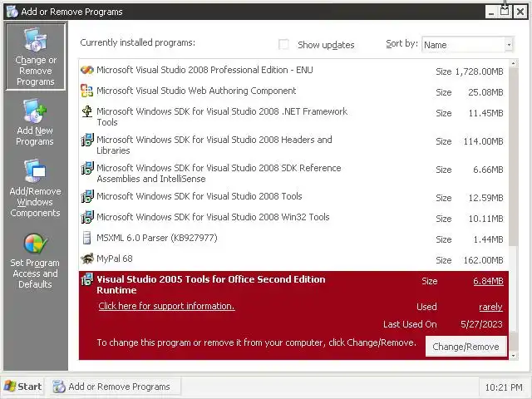Click size value 1.44MB for MSXML
Image resolution: width=532 pixels, height=399 pixels.
(x=488, y=239)
